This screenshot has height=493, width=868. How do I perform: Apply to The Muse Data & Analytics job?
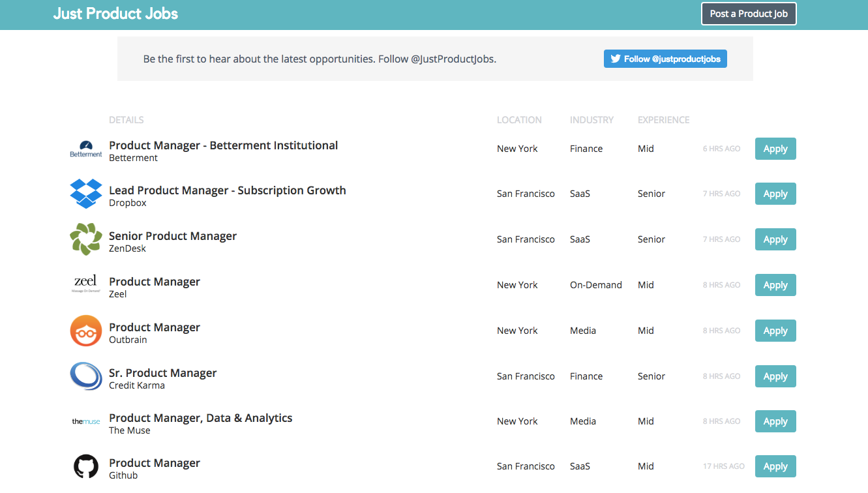click(775, 421)
